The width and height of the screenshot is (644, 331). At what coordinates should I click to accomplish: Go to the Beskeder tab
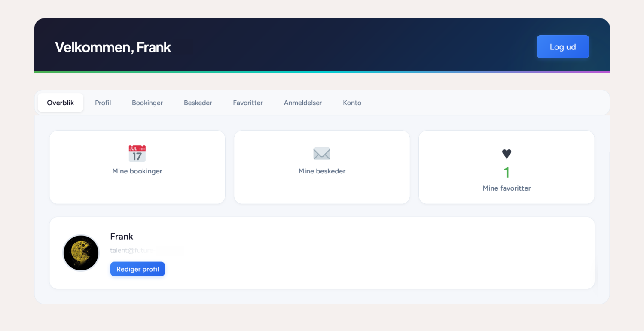198,103
